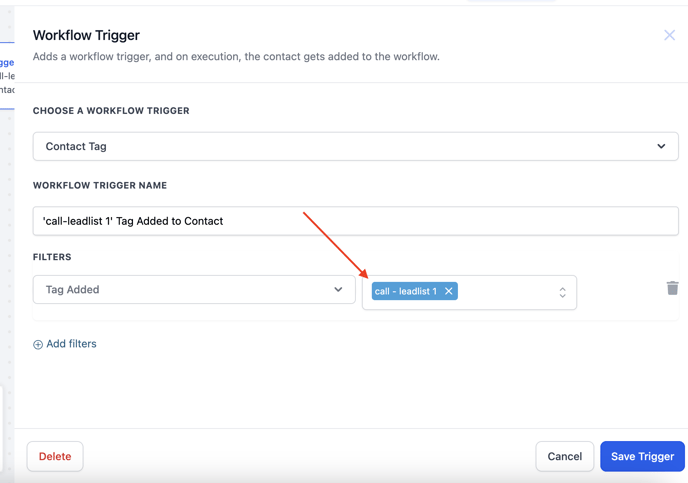Click the up-down arrows in tag selector
Image resolution: width=688 pixels, height=483 pixels.
pos(562,292)
